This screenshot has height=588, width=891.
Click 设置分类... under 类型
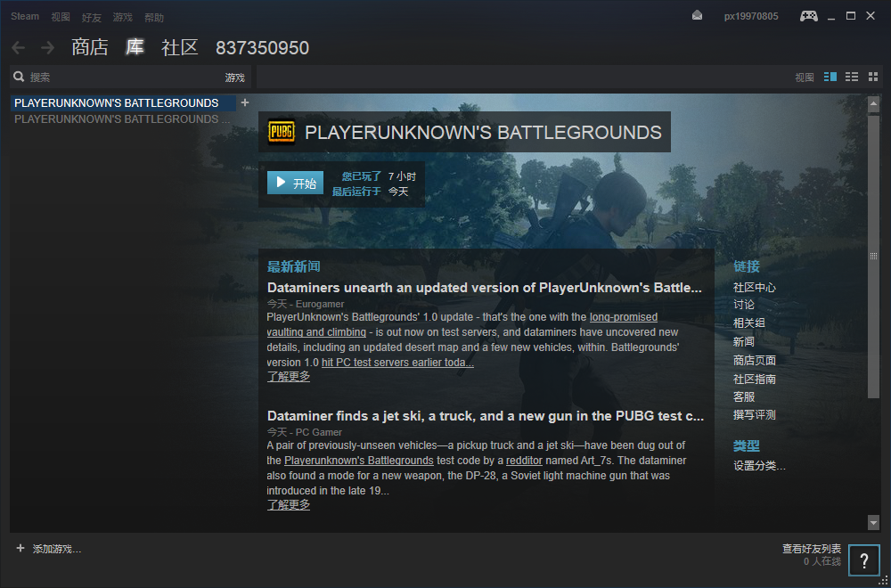tap(759, 466)
